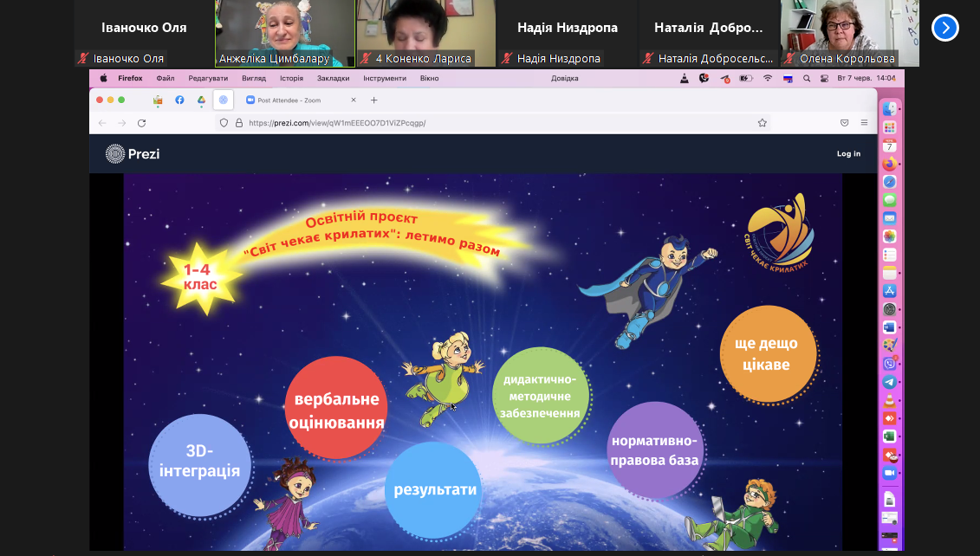The height and width of the screenshot is (556, 980).
Task: Open the Файл menu
Action: pyautogui.click(x=165, y=78)
